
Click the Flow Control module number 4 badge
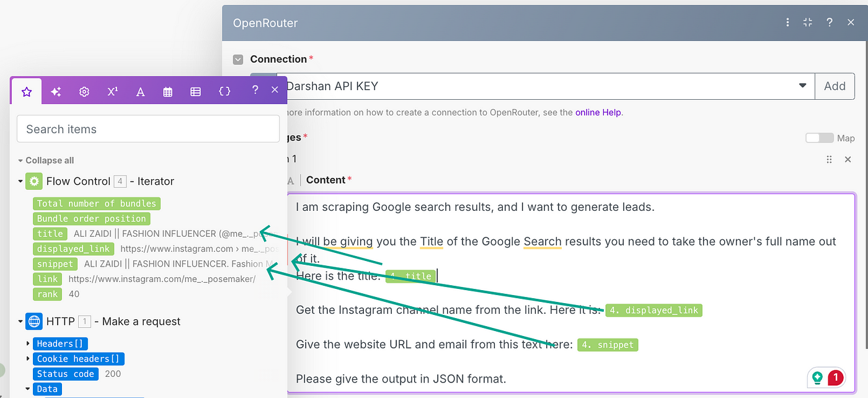[x=120, y=182]
